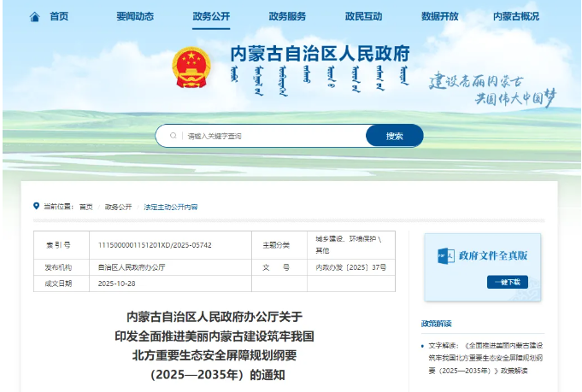Viewport: 582px width, 392px height.
Task: Open the 法定主动公开内容 breadcrumb link
Action: 171,207
